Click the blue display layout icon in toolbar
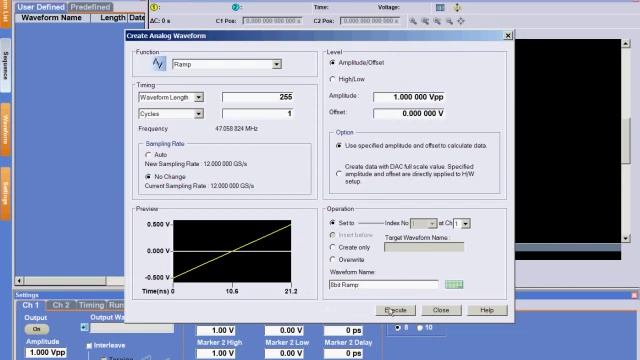 (x=440, y=7)
